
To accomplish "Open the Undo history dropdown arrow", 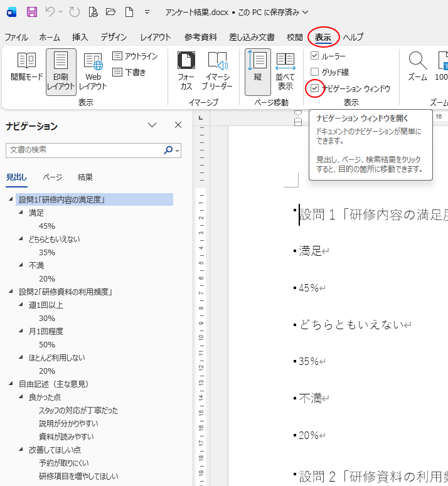I will click(x=60, y=12).
